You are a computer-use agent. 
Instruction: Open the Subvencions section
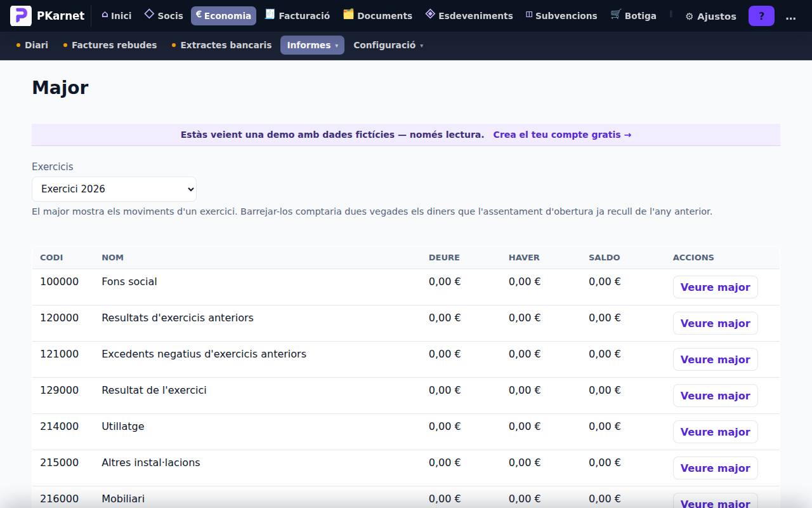pyautogui.click(x=561, y=16)
